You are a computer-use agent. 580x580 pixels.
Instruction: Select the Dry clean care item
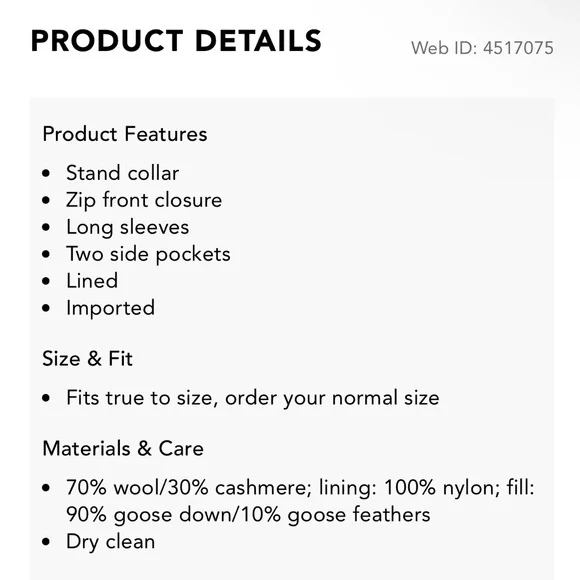point(111,542)
